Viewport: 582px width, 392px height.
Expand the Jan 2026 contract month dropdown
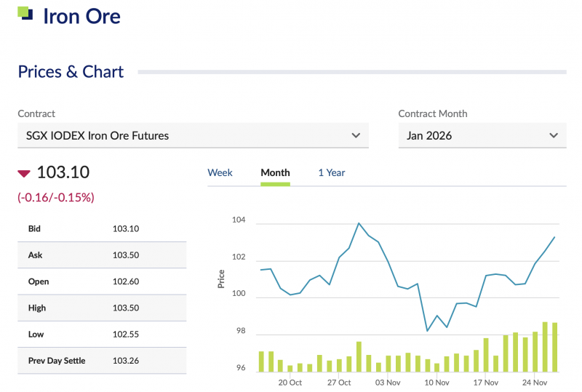tap(482, 135)
